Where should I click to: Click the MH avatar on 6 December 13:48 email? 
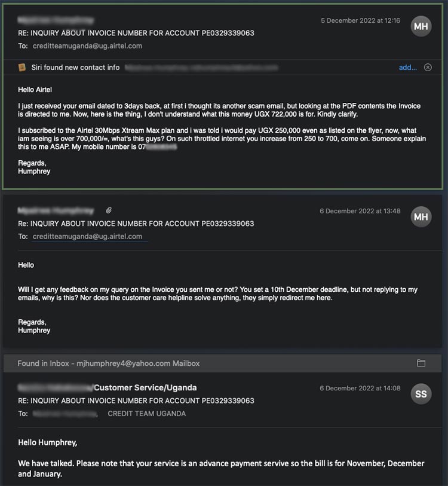coord(421,216)
